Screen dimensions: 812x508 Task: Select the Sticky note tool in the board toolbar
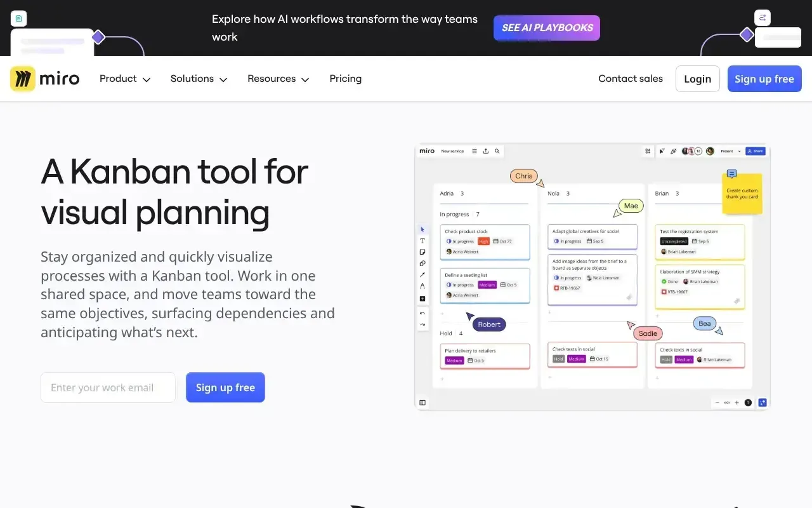[422, 252]
